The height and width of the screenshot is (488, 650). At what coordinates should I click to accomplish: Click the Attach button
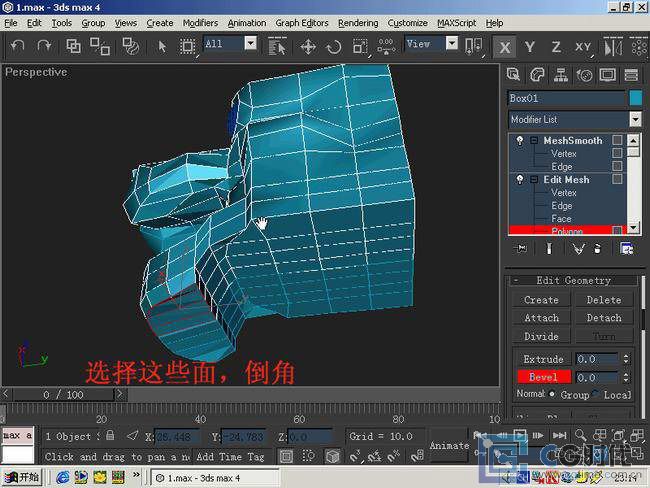pyautogui.click(x=541, y=318)
